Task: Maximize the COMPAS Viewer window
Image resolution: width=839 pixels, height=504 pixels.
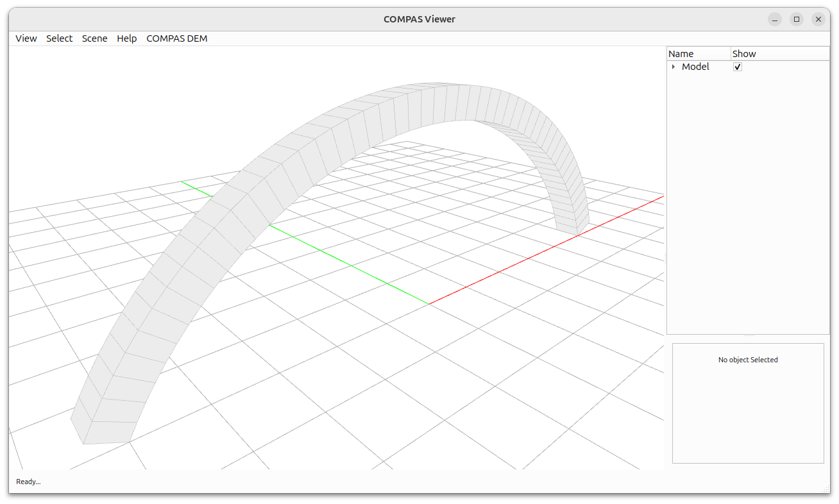Action: tap(797, 19)
